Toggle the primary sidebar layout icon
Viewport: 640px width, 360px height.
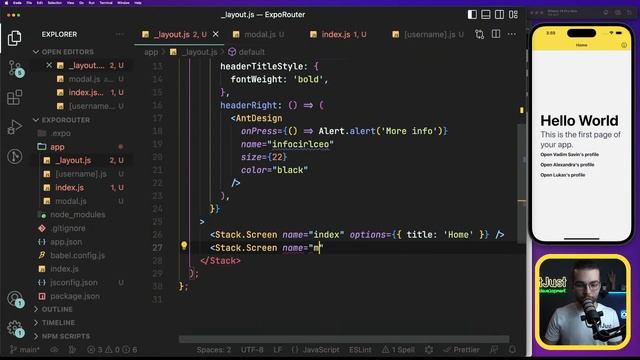[x=472, y=14]
